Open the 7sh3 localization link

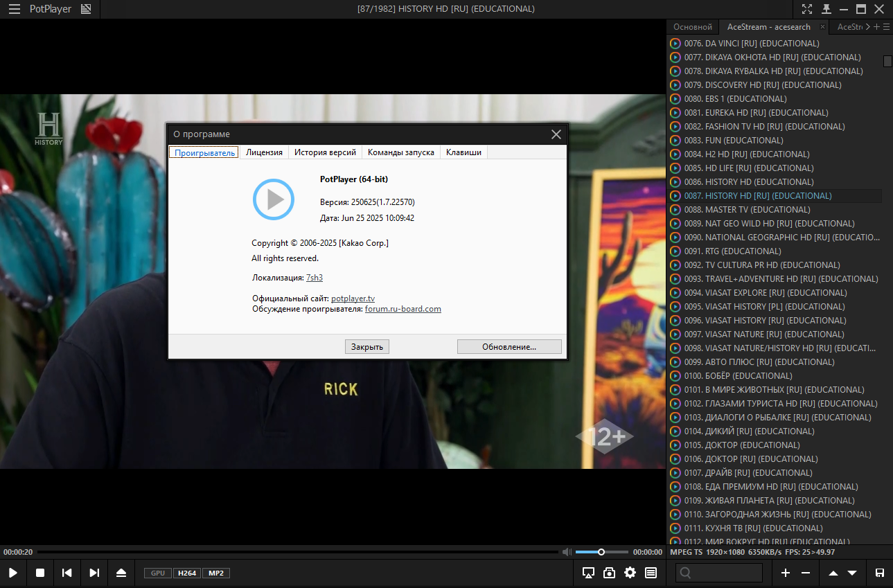[315, 278]
